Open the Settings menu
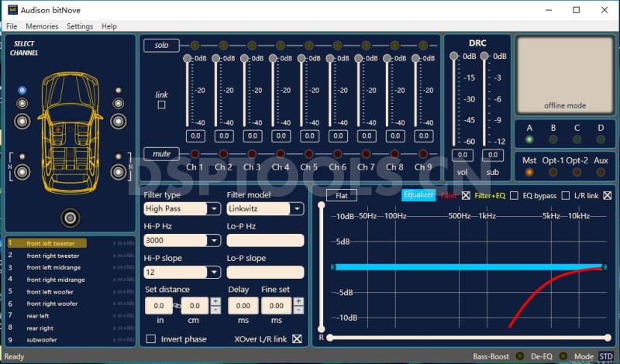620x364 pixels. (79, 26)
